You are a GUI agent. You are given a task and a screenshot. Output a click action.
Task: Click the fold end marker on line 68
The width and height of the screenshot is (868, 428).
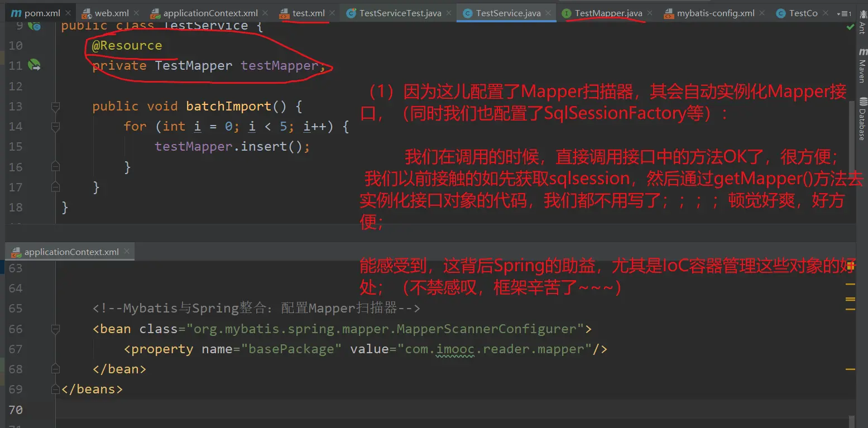click(x=55, y=369)
